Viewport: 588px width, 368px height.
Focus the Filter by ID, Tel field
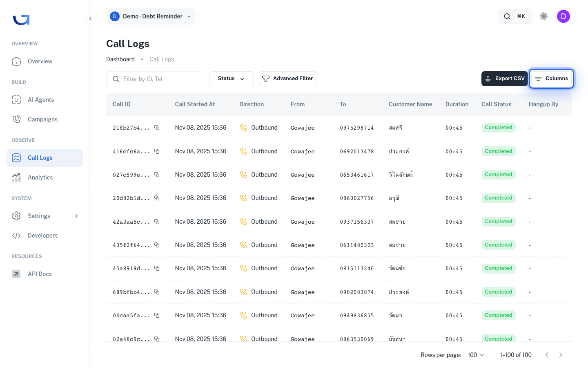tap(155, 79)
